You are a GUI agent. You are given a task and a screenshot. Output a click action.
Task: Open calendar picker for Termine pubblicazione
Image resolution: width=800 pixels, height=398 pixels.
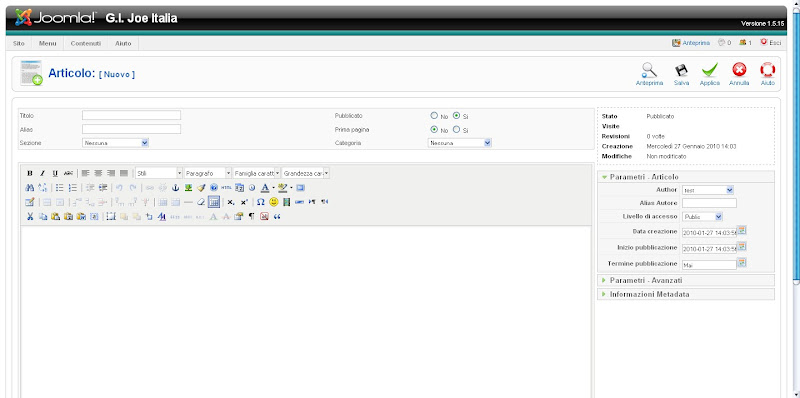click(742, 263)
